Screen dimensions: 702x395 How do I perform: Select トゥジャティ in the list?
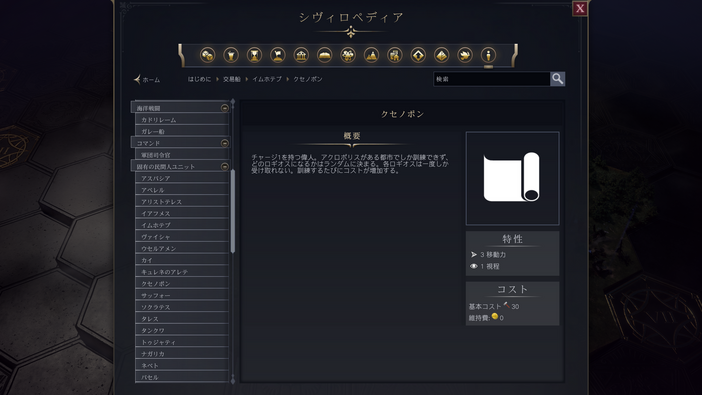tap(182, 342)
